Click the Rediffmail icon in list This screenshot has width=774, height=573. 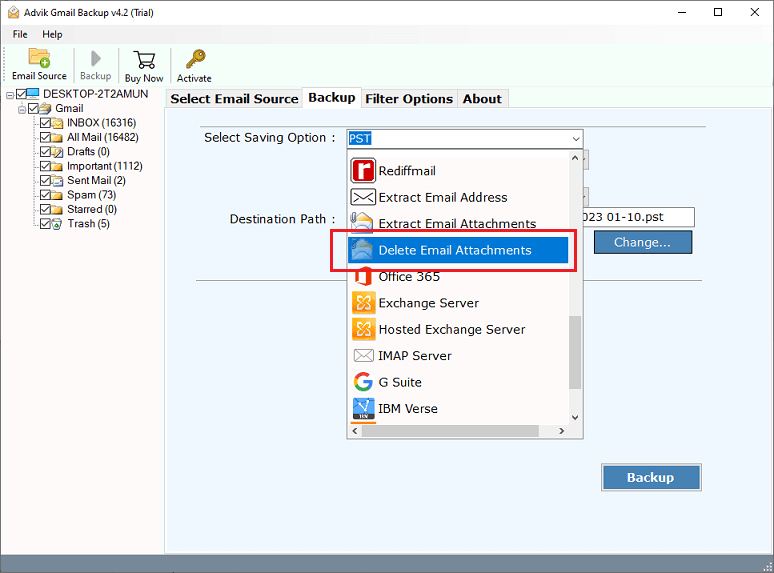coord(363,171)
